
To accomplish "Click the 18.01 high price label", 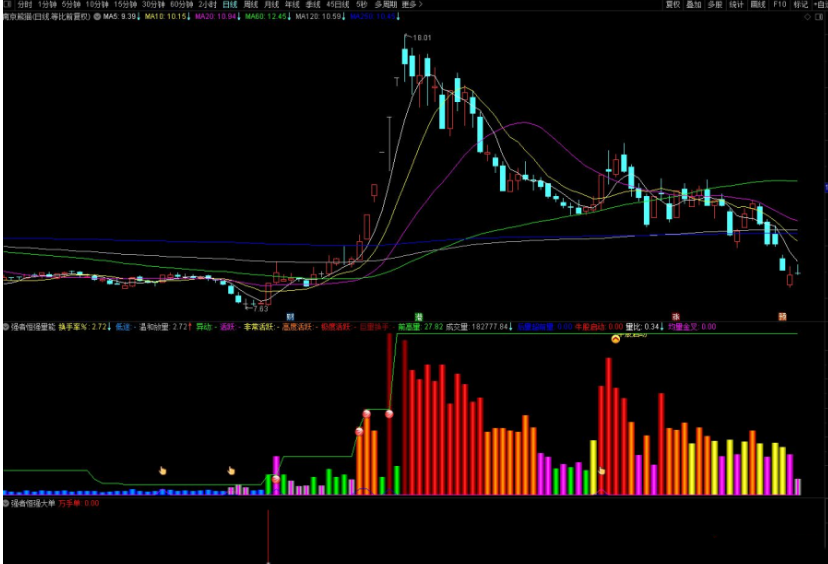I will point(421,37).
